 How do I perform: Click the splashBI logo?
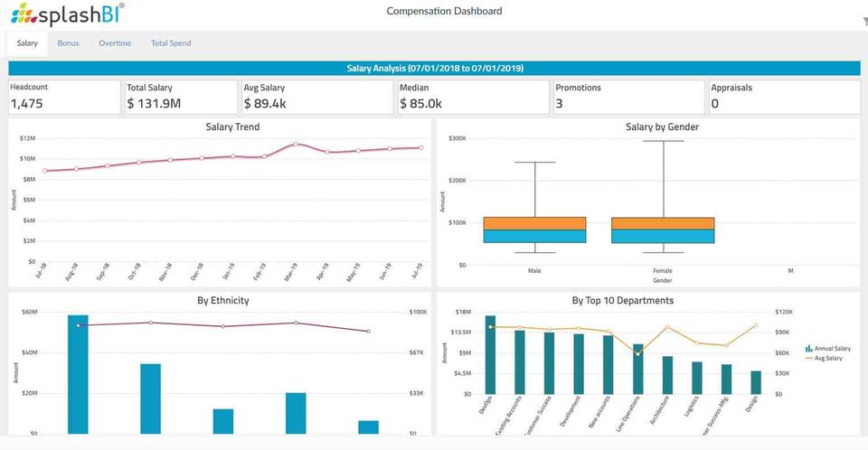[68, 14]
